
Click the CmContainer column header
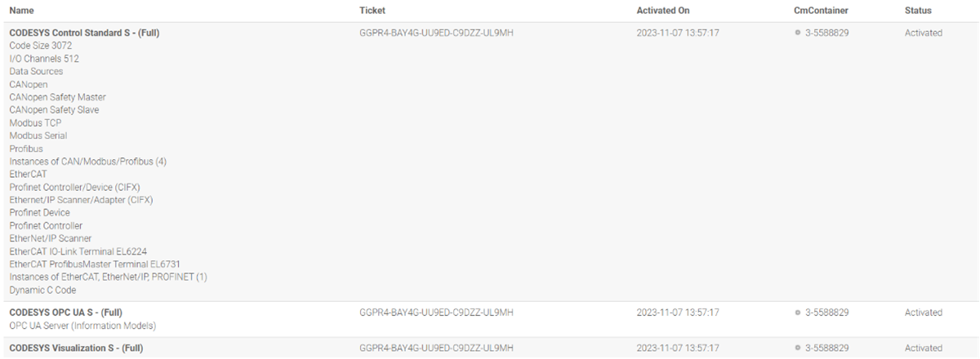pyautogui.click(x=822, y=11)
